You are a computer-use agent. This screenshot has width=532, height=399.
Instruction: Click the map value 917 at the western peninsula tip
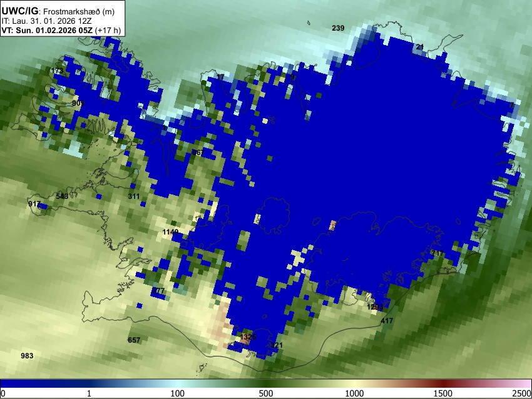pyautogui.click(x=34, y=204)
